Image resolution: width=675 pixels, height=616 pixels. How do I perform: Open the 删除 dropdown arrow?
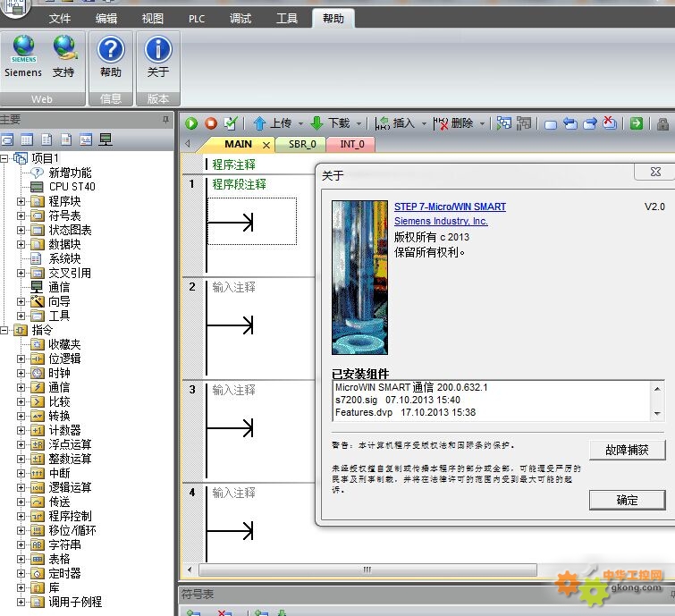click(x=482, y=124)
